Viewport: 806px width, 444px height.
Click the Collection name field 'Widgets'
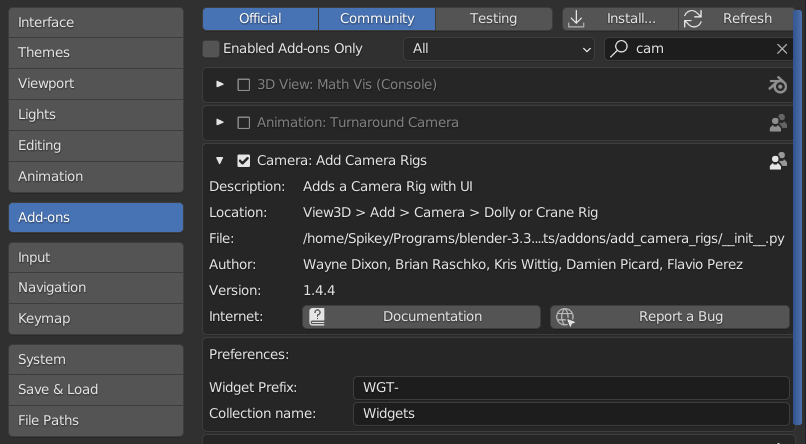click(571, 414)
